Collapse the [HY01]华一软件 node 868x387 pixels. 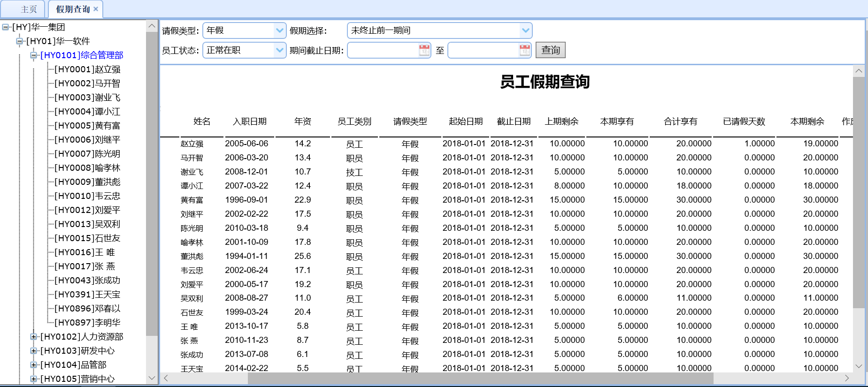point(20,41)
